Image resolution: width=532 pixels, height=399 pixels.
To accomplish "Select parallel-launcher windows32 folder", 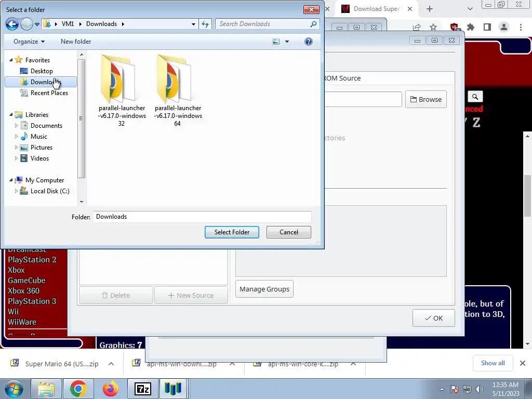I will (122, 90).
